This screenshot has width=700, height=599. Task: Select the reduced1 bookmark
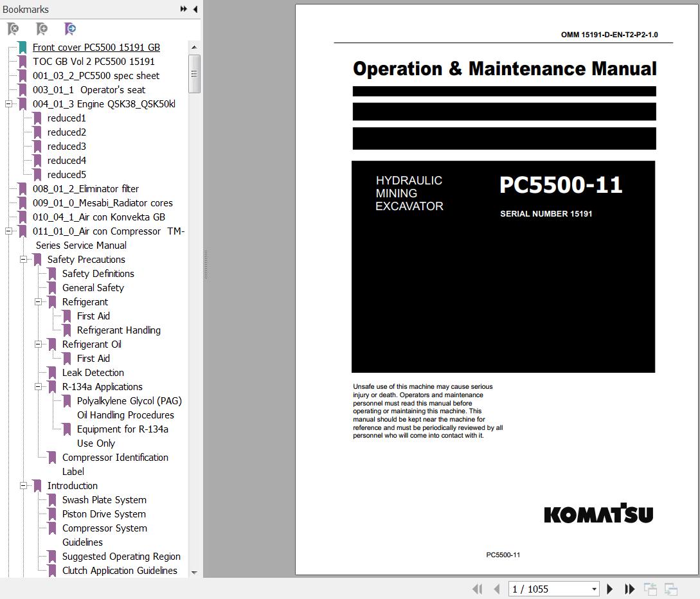coord(66,118)
